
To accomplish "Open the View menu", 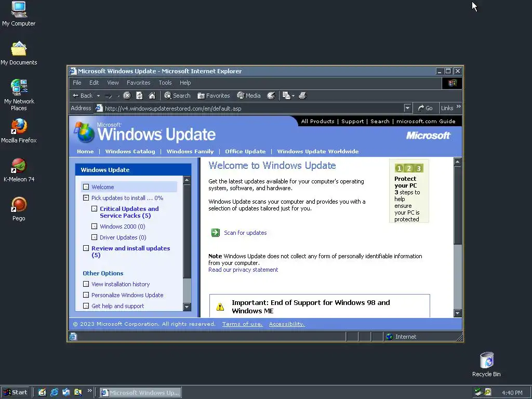I will 113,83.
